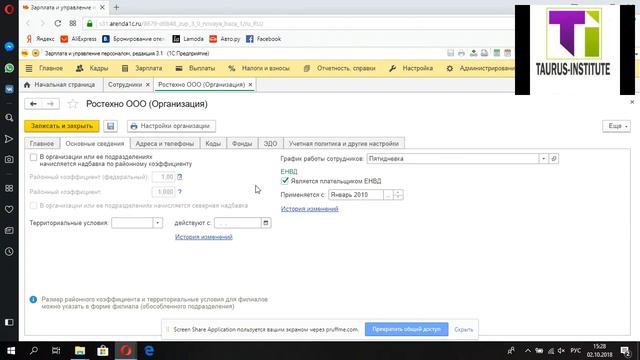
Task: Open the 'Зарплата' menu section
Action: click(x=142, y=69)
